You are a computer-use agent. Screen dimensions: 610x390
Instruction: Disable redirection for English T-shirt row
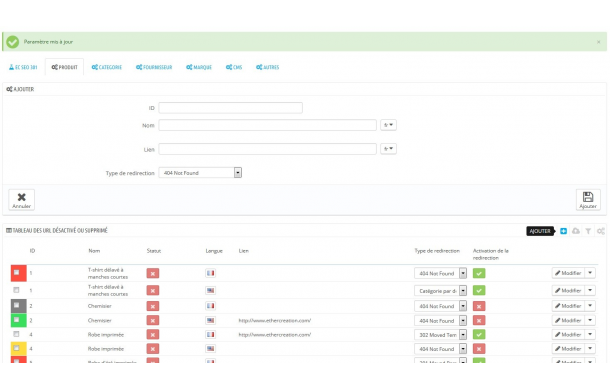479,291
